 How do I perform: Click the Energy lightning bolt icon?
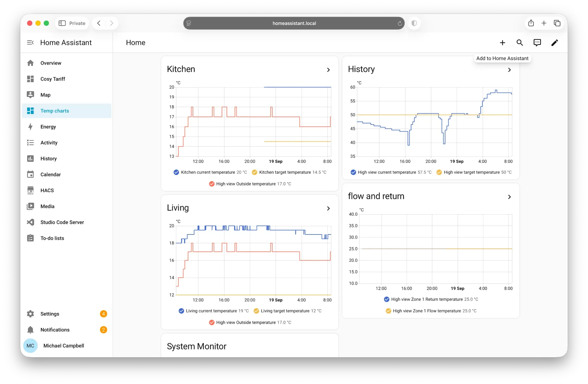point(30,127)
